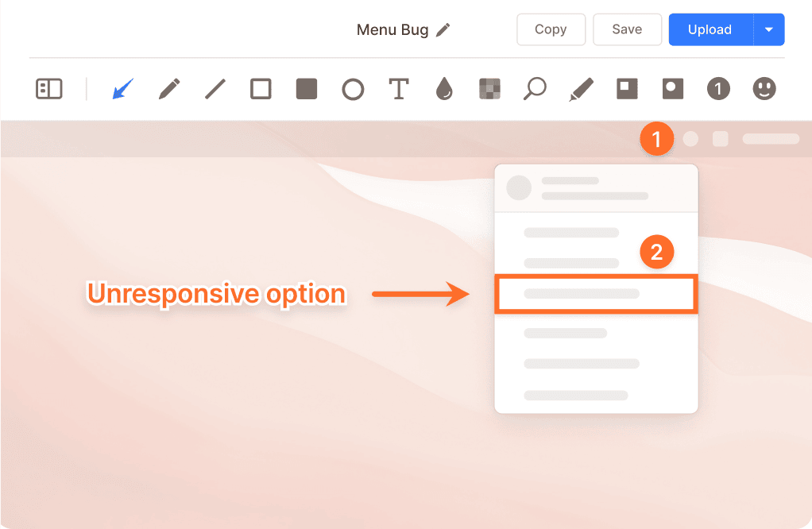Toggle the sidebar panel layout icon
Viewport: 812px width, 529px height.
pos(49,89)
